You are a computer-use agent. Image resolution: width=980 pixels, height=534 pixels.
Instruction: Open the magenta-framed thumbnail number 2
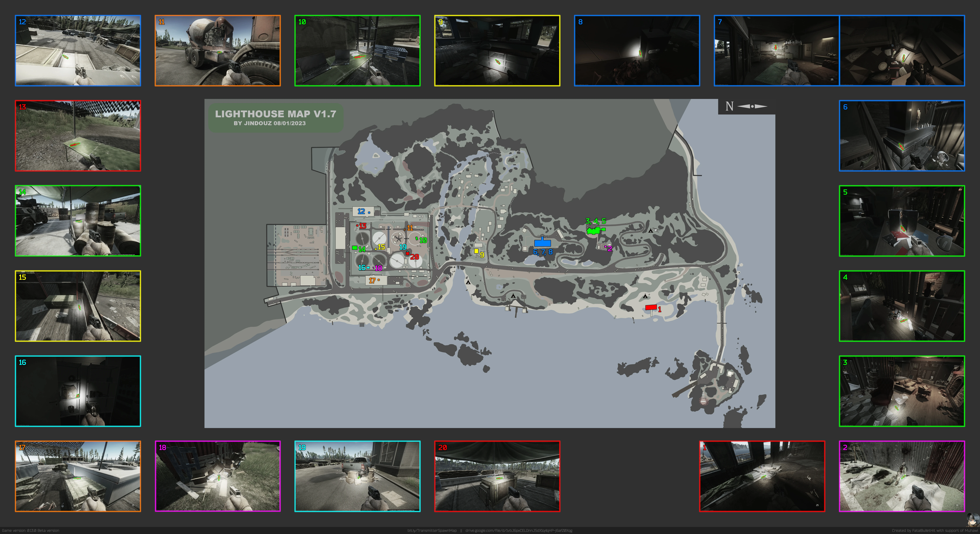[902, 476]
